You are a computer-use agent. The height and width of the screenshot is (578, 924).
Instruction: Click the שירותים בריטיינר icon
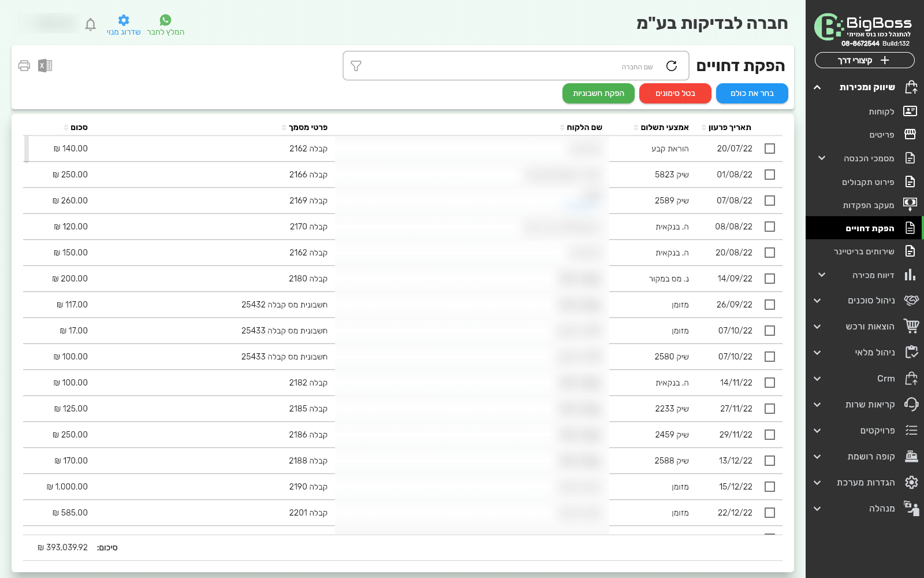pyautogui.click(x=910, y=251)
